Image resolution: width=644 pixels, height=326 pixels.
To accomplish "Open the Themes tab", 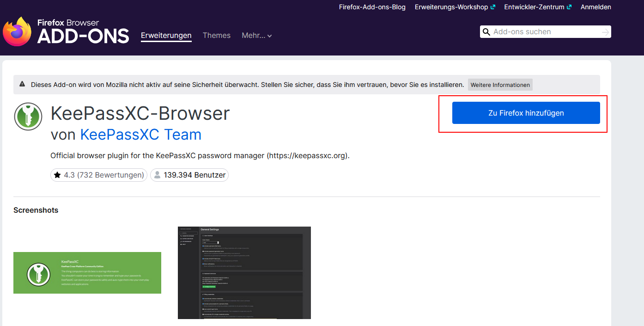I will tap(216, 36).
